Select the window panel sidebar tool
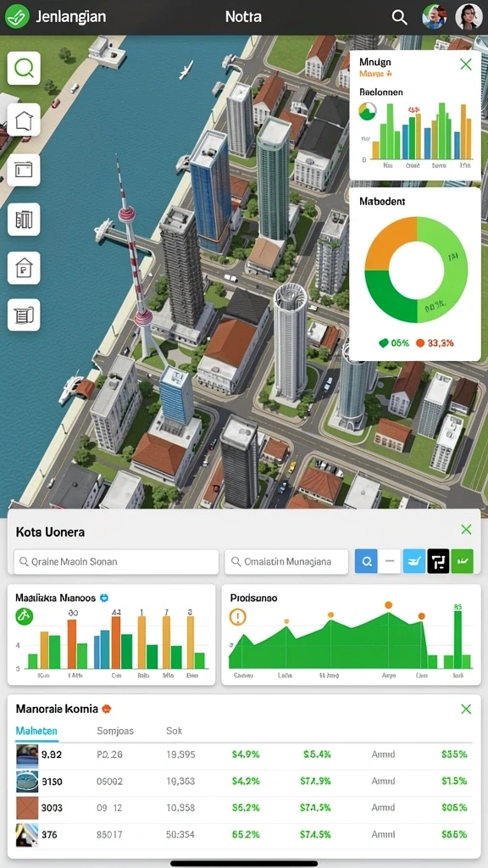Image resolution: width=488 pixels, height=868 pixels. (x=24, y=170)
